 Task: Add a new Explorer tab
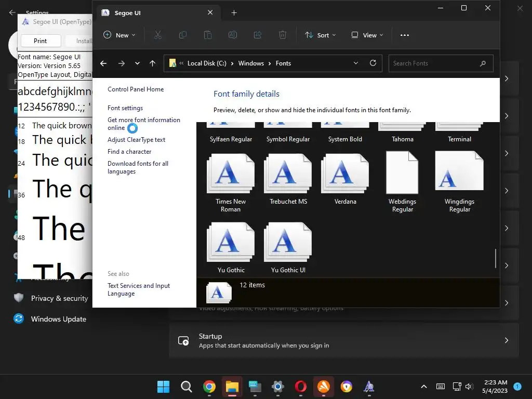tap(234, 13)
